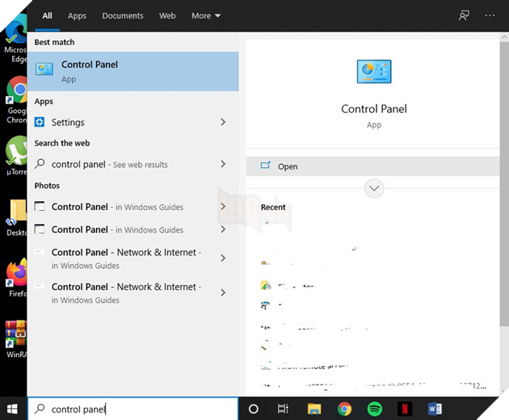Expand more actions chevron below Open
Screen dimensions: 509x420
[374, 188]
